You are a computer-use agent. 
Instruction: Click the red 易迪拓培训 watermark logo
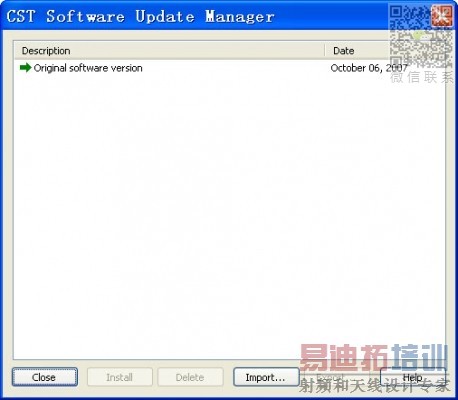(x=373, y=357)
